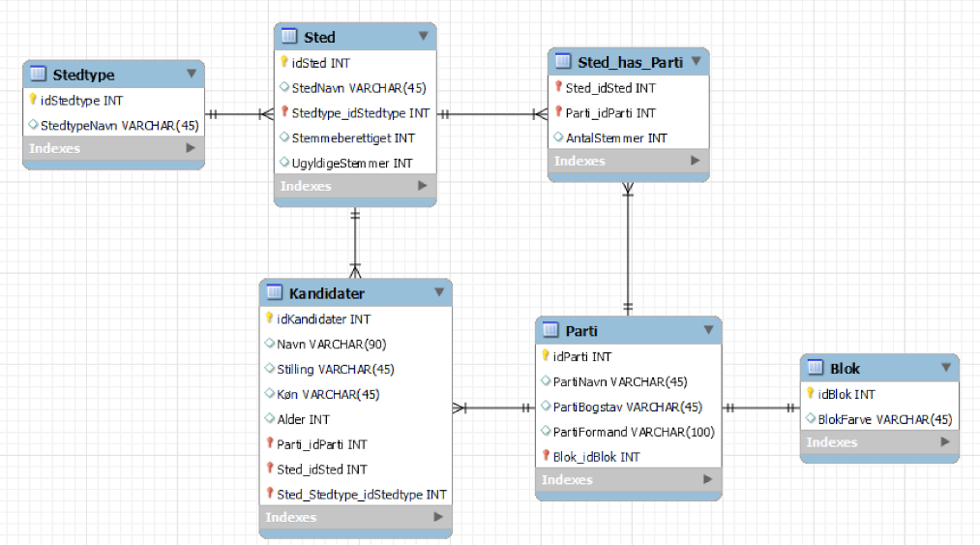Screen dimensions: 980x545
Task: Collapse the Sted table with its arrow
Action: click(x=423, y=36)
